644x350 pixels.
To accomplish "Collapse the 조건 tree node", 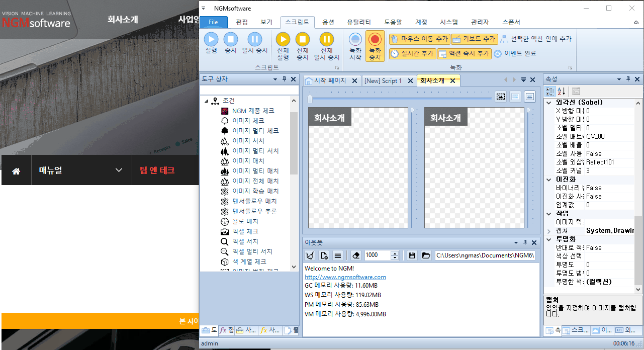I will point(206,101).
